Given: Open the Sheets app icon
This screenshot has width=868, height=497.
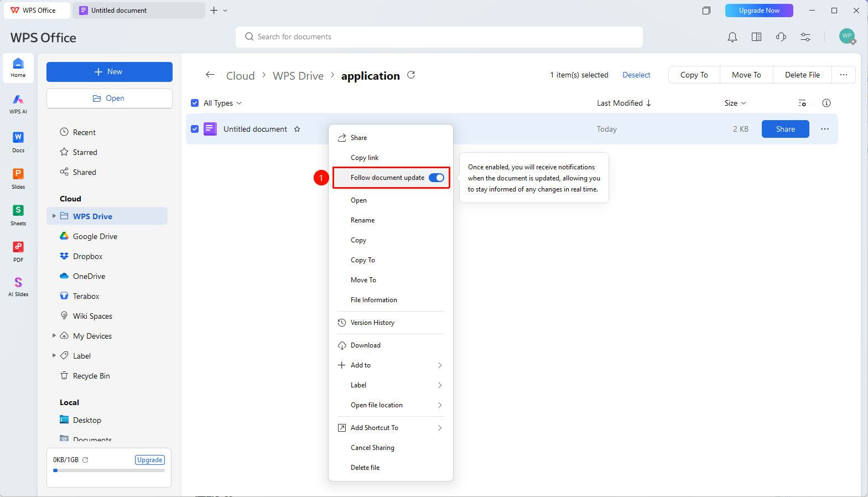Looking at the screenshot, I should coord(18,215).
